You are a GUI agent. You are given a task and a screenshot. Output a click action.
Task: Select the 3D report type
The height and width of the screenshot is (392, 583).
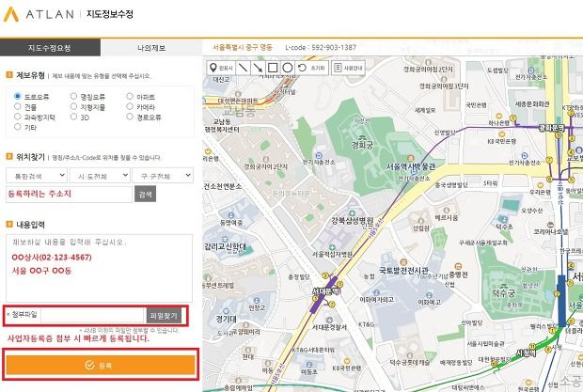(73, 117)
